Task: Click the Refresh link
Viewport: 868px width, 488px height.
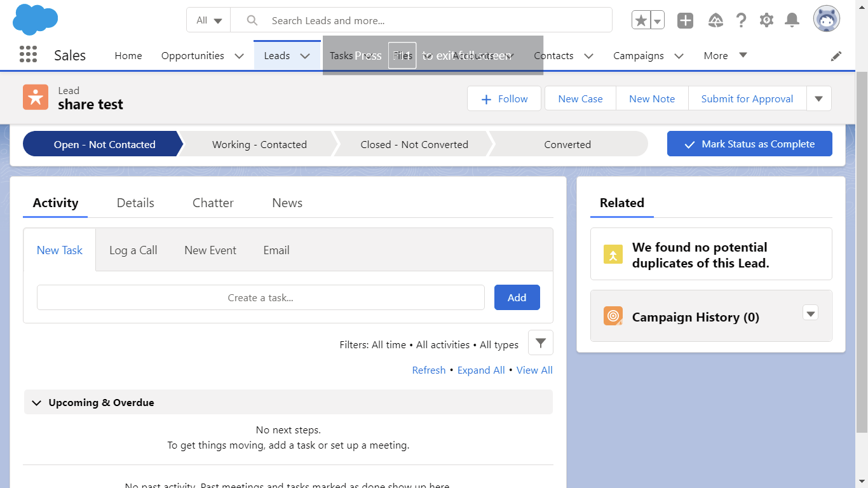Action: click(429, 370)
